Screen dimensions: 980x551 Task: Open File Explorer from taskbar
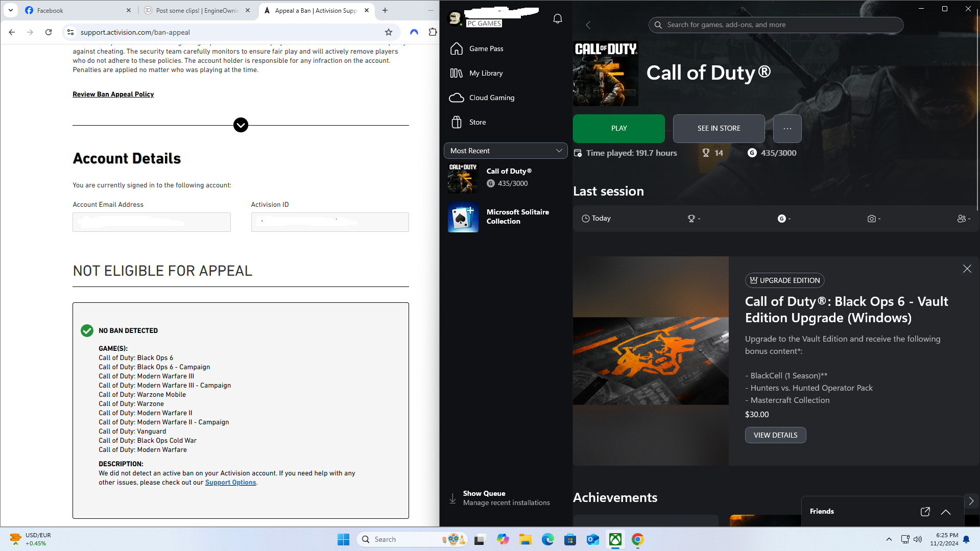point(525,539)
